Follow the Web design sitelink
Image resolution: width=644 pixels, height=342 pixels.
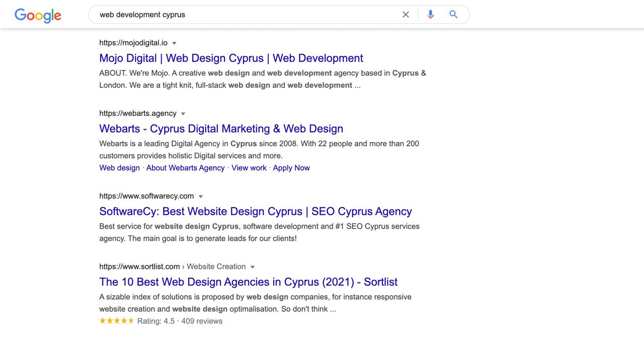tap(119, 168)
